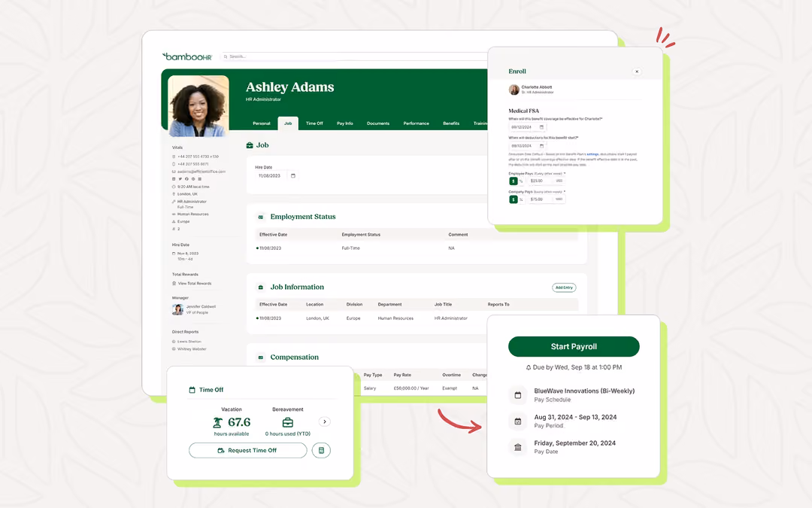
Task: Click the bell icon beside Due by Wed
Action: [x=529, y=367]
